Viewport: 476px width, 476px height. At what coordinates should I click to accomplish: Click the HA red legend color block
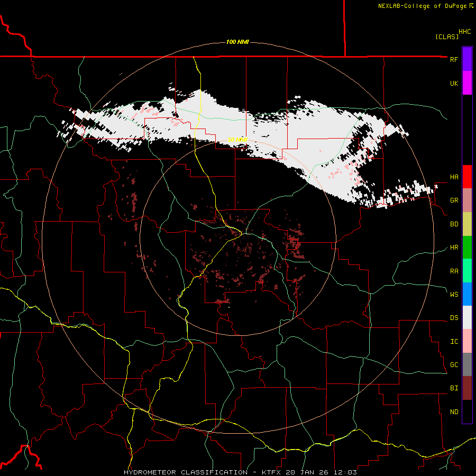tap(467, 177)
